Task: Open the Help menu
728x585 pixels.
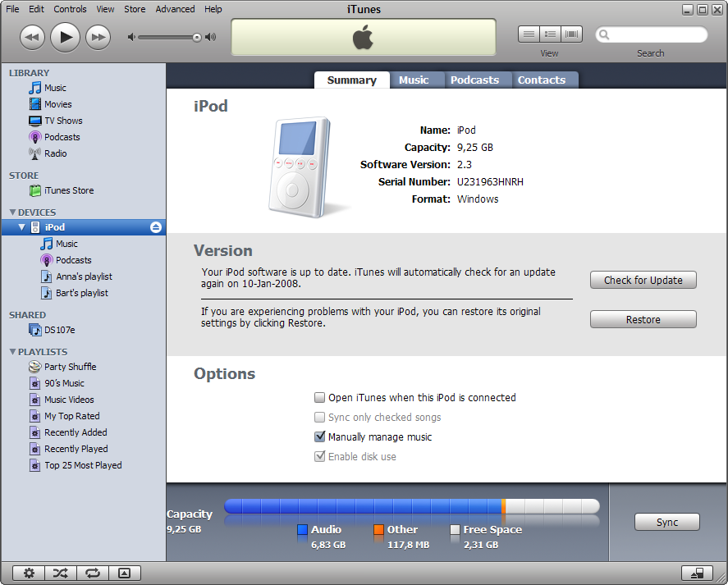Action: [213, 9]
